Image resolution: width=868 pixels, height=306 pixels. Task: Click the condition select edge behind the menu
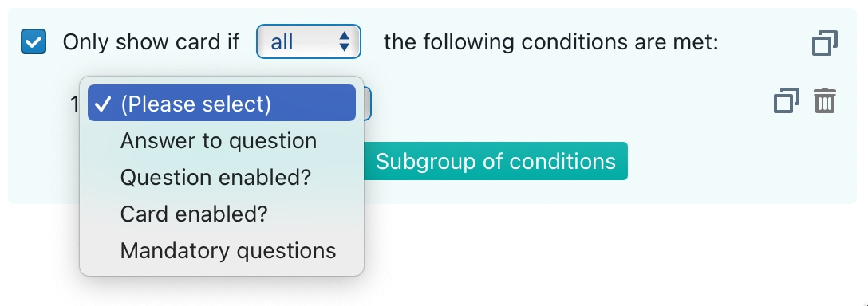(368, 104)
